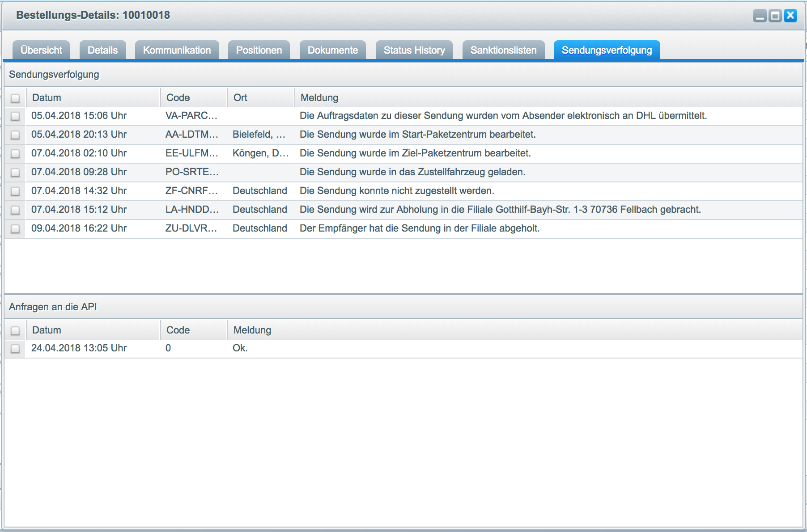The width and height of the screenshot is (807, 532).
Task: Check the row dated 05.04.2018 15:06 Uhr
Action: 15,116
